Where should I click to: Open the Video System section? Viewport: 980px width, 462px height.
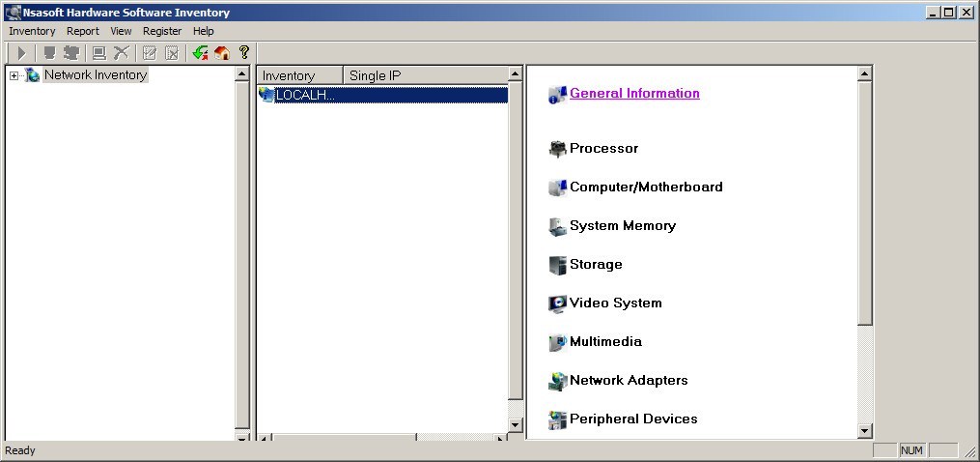[616, 303]
